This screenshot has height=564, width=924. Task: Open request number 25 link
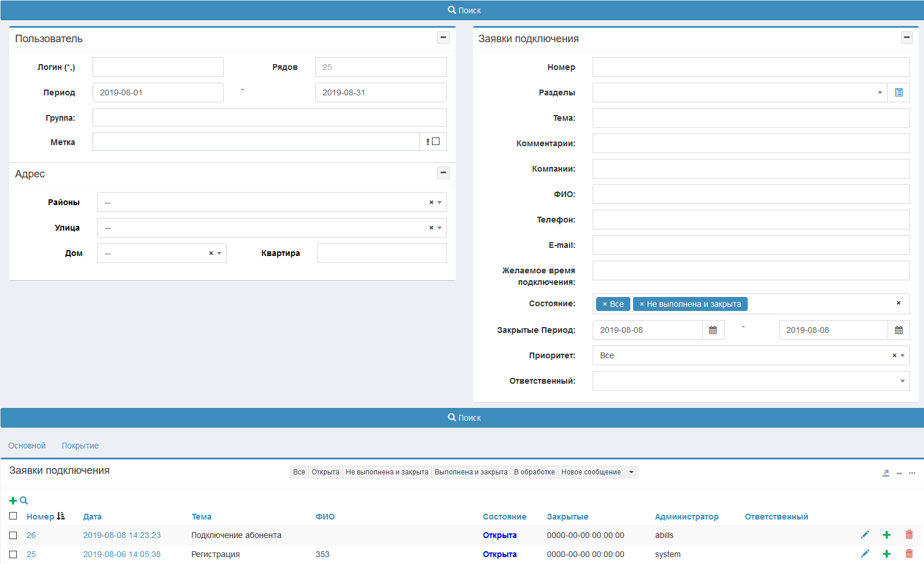coord(31,554)
